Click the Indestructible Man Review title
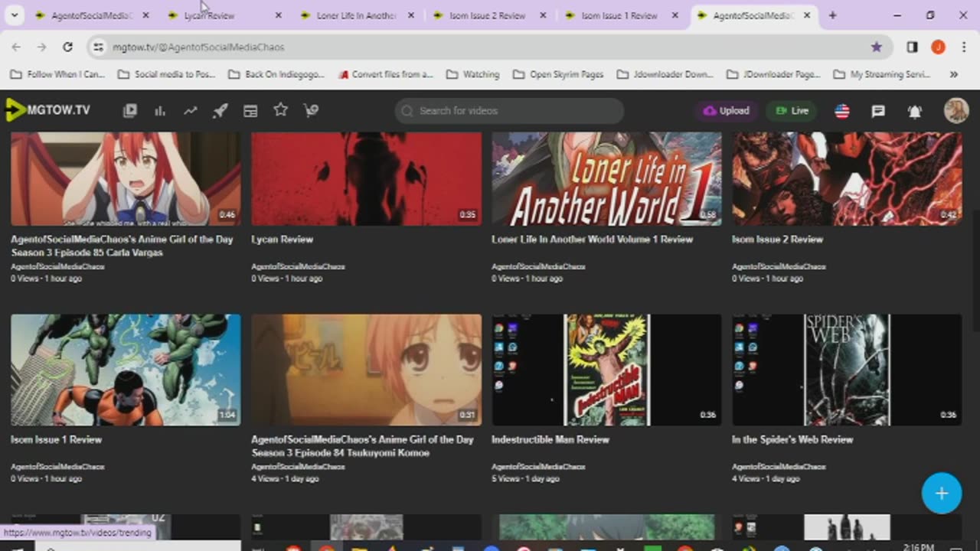The height and width of the screenshot is (551, 980). (x=550, y=440)
